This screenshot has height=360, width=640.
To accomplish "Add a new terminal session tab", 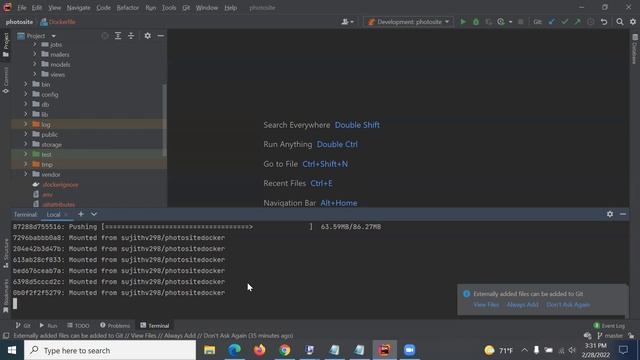I will point(81,214).
